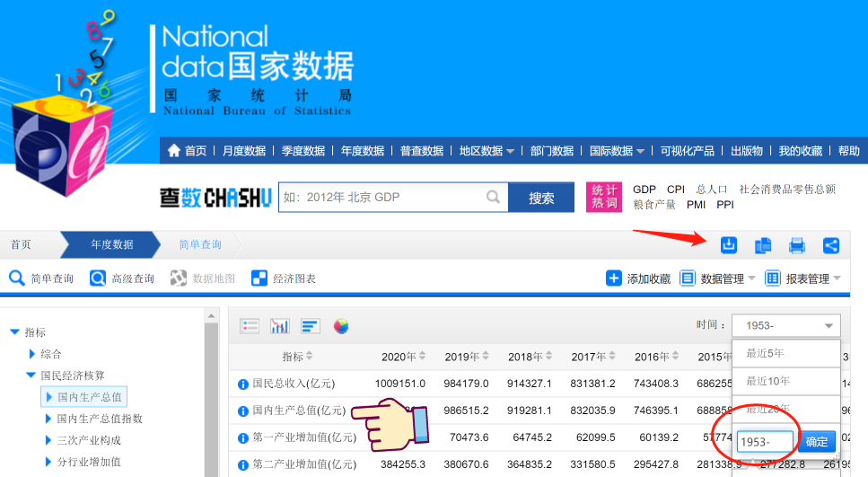Click 粮食产量 hot keyword link
868x477 pixels.
[x=654, y=205]
